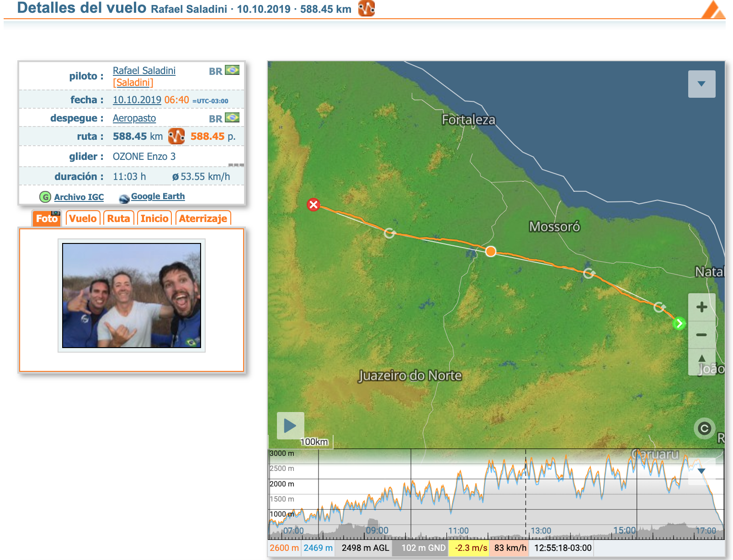Expand the dotted handle below glider row

click(236, 165)
